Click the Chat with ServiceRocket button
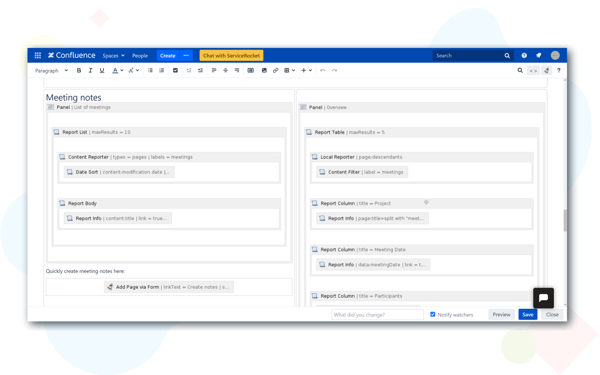600x375 pixels. click(231, 55)
